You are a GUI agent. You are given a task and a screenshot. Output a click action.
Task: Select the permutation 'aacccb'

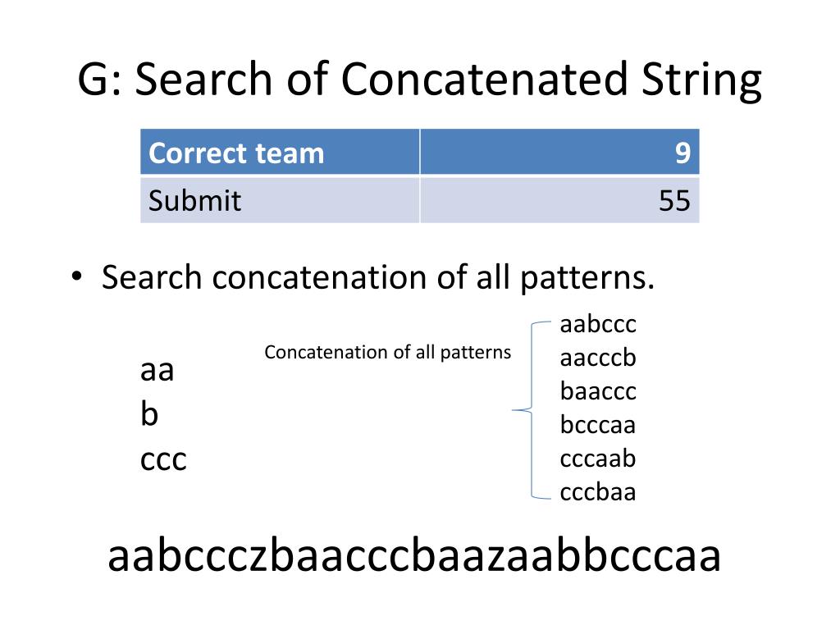tap(598, 358)
